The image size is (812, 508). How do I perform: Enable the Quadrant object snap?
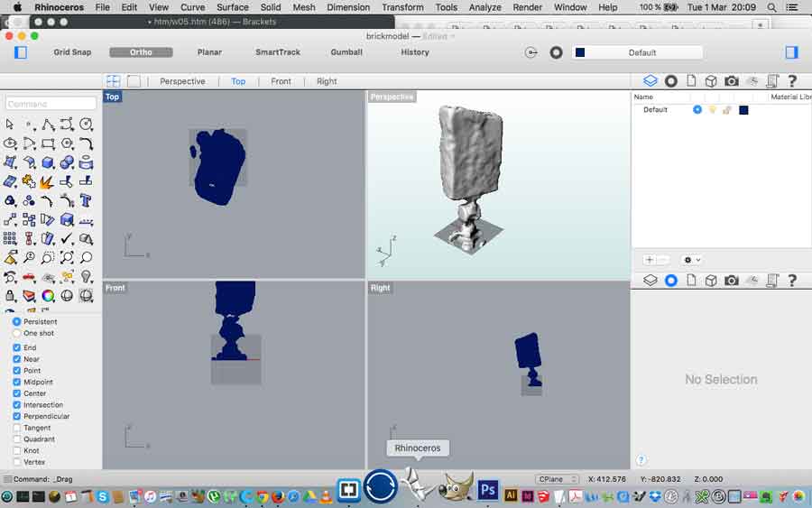coord(16,439)
